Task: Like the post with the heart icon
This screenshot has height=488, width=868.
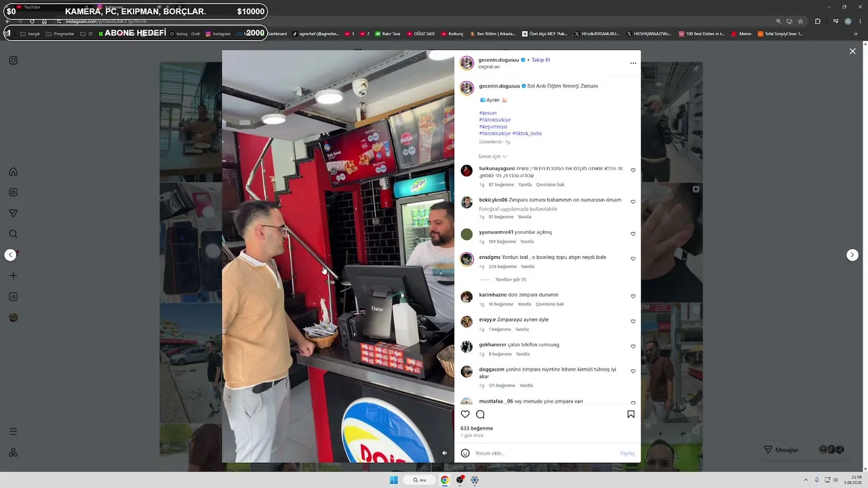Action: click(x=465, y=414)
